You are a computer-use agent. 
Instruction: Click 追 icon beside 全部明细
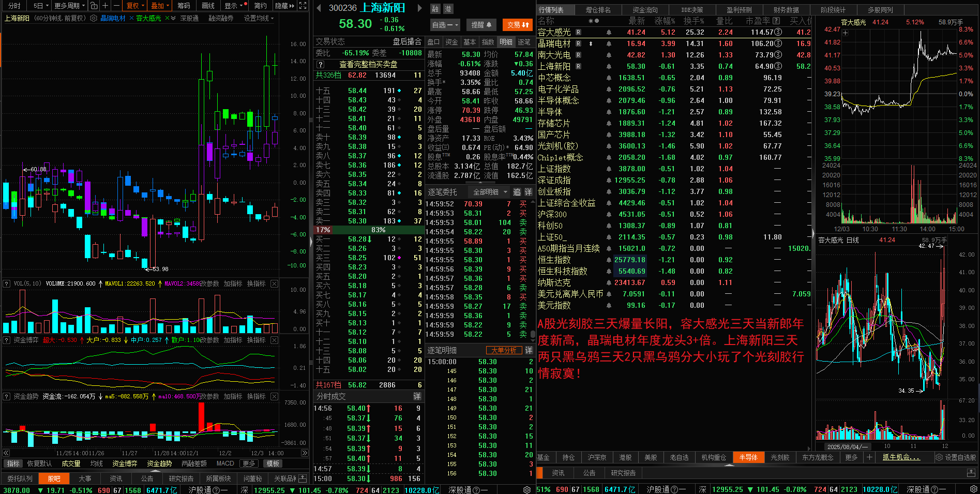click(517, 192)
